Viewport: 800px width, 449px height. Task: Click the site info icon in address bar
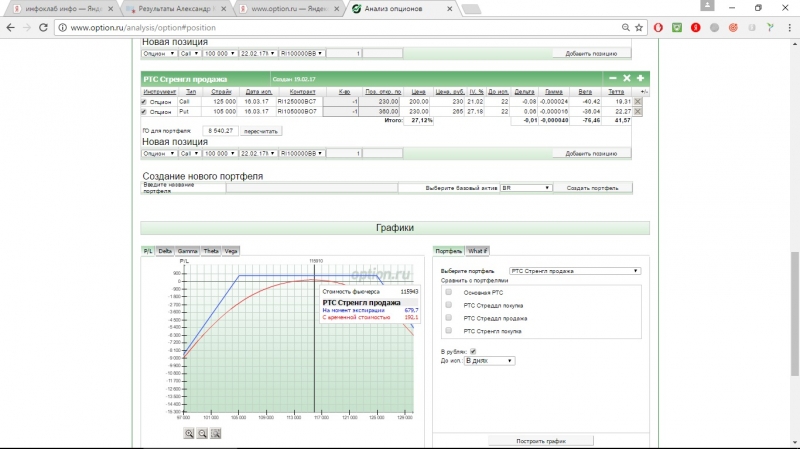[x=62, y=28]
